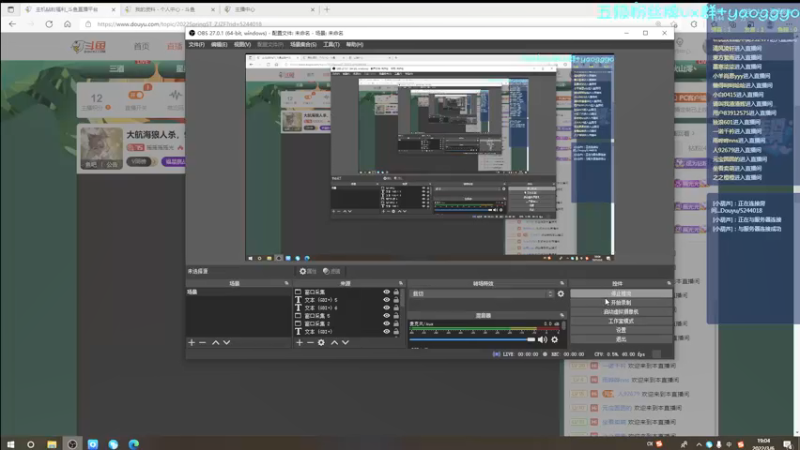The image size is (800, 450).
Task: Open File Explorer from the taskbar
Action: (52, 444)
